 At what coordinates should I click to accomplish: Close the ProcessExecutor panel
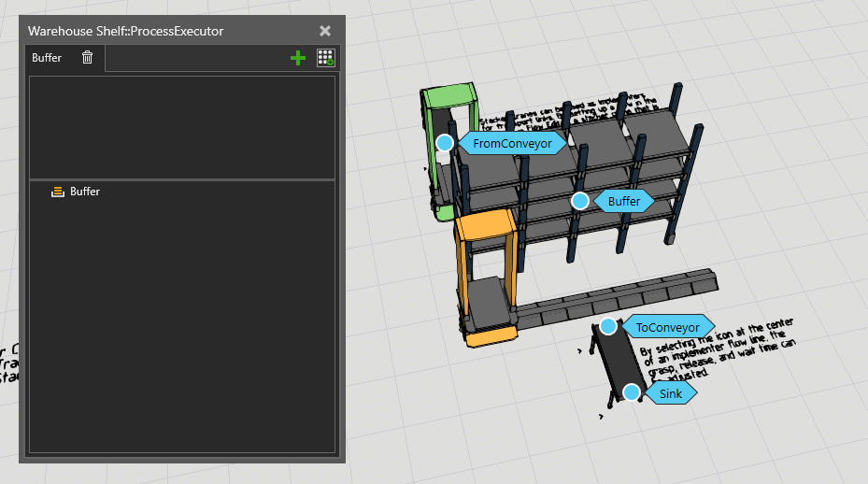pos(325,31)
